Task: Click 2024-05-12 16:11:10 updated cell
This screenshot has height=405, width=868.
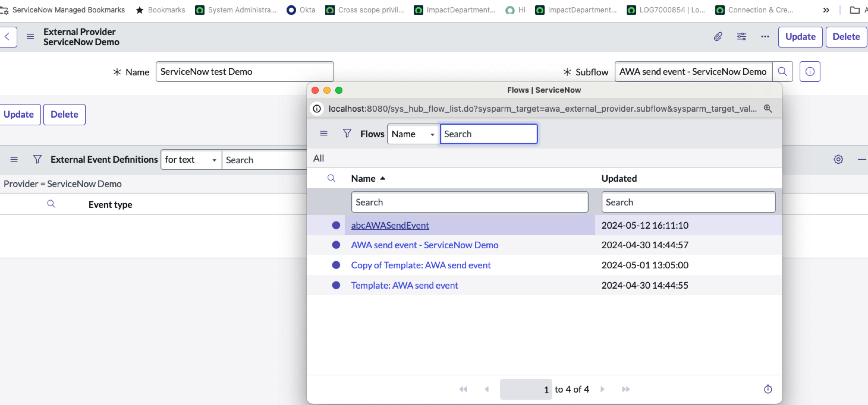Action: 644,225
